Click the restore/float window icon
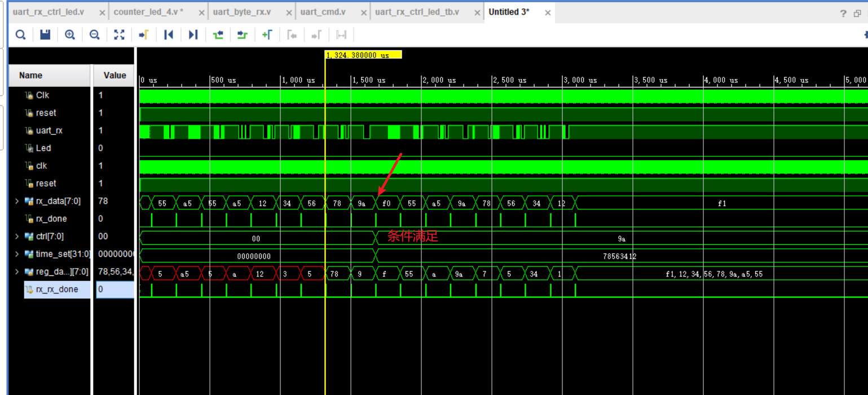This screenshot has height=395, width=868. click(x=857, y=14)
